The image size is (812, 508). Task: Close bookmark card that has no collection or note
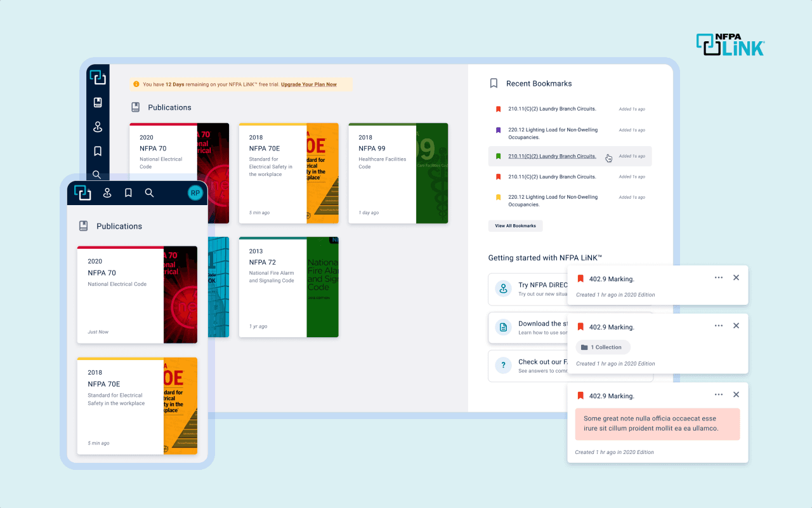pyautogui.click(x=736, y=277)
